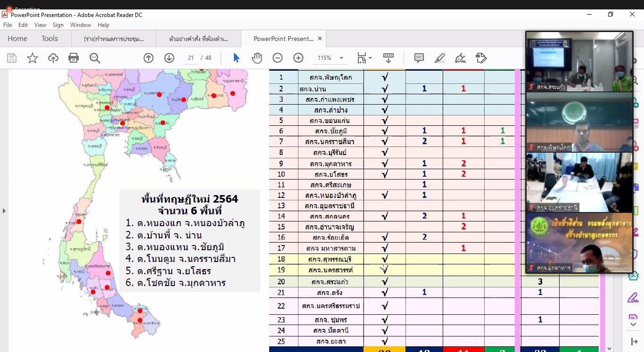Image resolution: width=644 pixels, height=352 pixels.
Task: Zoom out with the minus icon
Action: click(x=278, y=58)
